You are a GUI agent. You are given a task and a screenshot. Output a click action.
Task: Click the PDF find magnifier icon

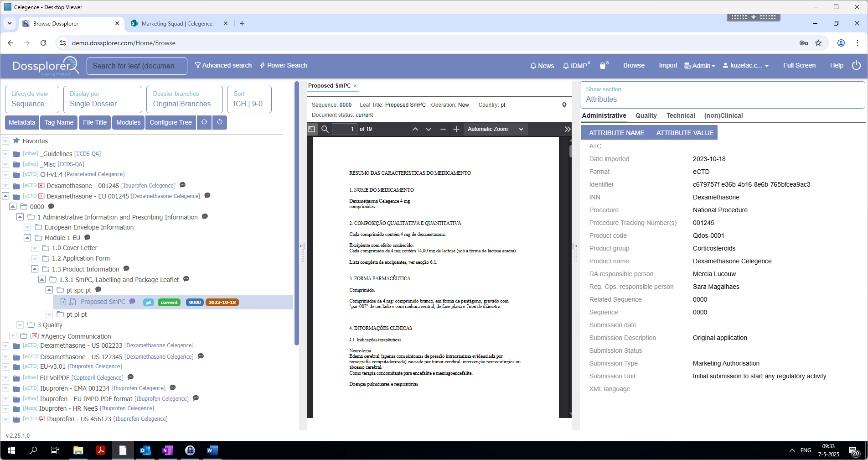(325, 129)
